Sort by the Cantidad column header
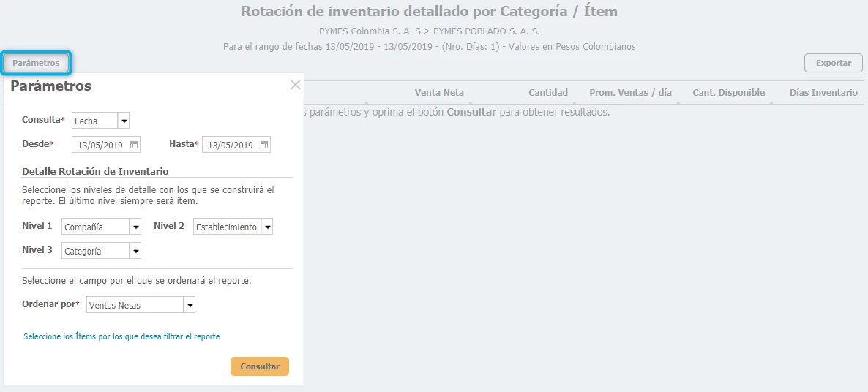 pyautogui.click(x=548, y=93)
